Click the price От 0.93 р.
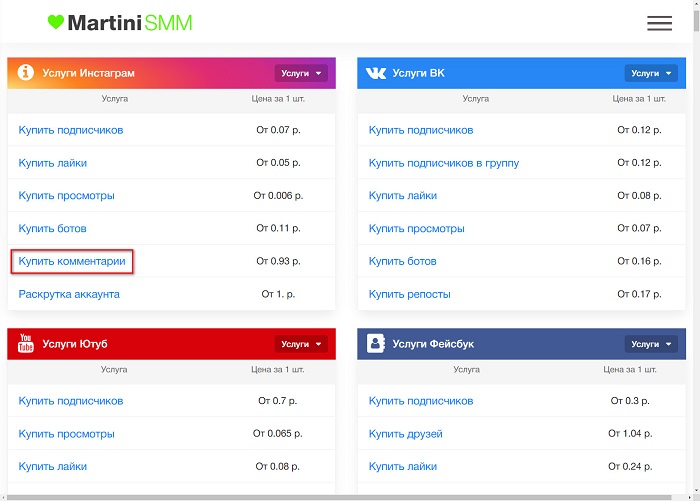700x501 pixels. tap(278, 261)
